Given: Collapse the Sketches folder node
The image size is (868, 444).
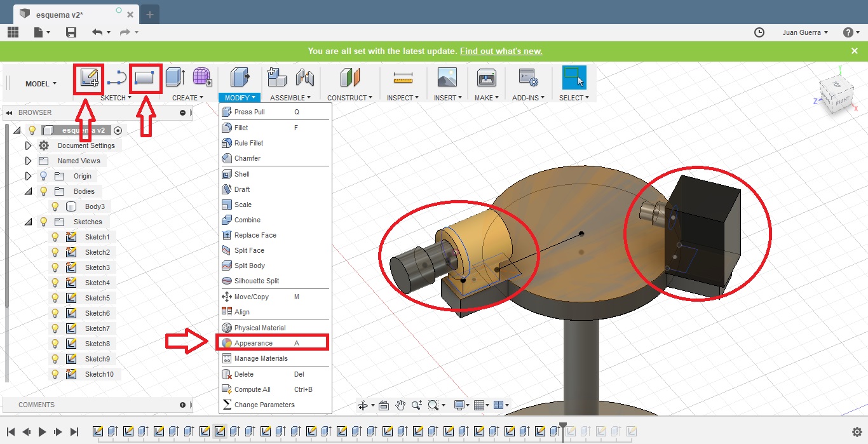Looking at the screenshot, I should click(28, 222).
